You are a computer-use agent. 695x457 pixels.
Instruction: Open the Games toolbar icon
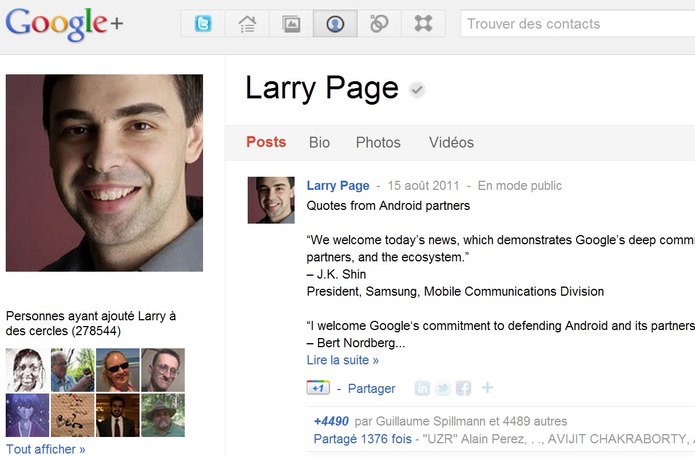coord(423,23)
